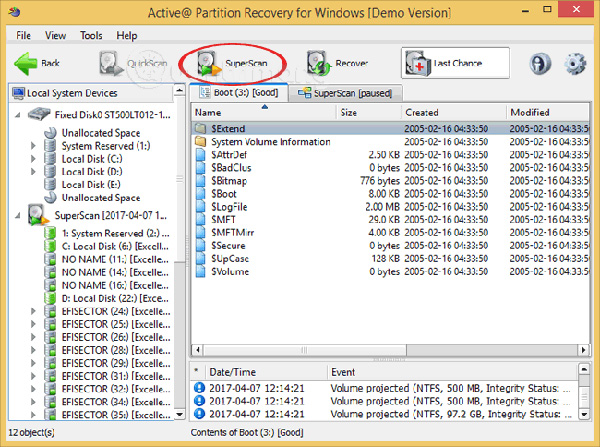
Task: Collapse the Fixed Disk0 tree node
Action: pyautogui.click(x=20, y=116)
